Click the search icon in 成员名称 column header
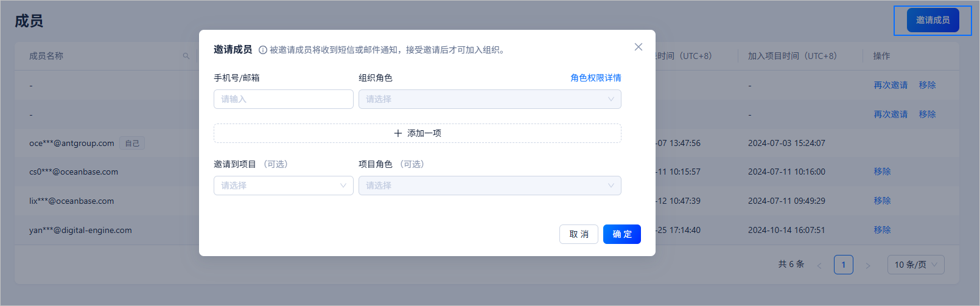Screen dimensions: 980x306 pyautogui.click(x=186, y=56)
